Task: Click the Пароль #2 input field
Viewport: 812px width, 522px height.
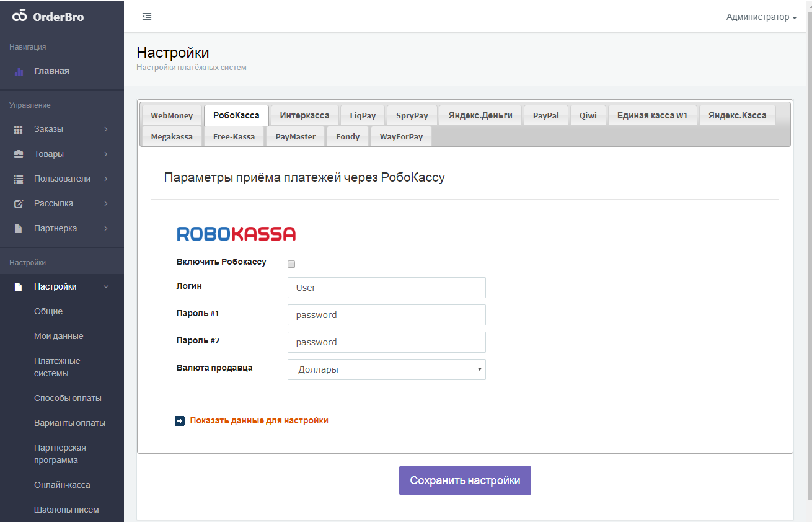Action: [x=387, y=342]
